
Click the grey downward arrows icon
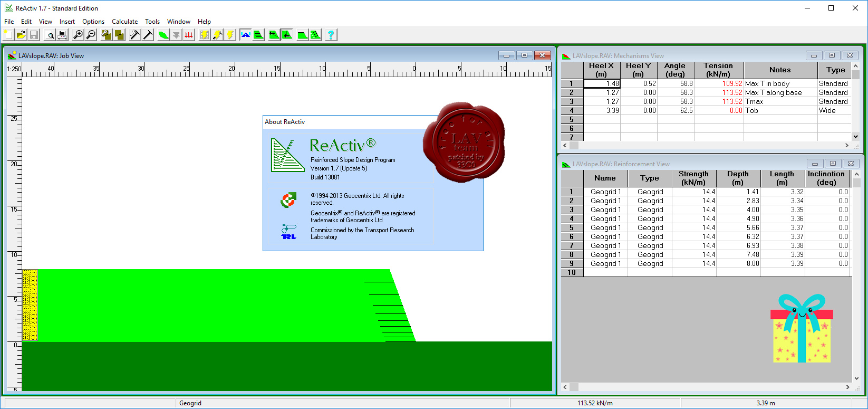click(176, 35)
